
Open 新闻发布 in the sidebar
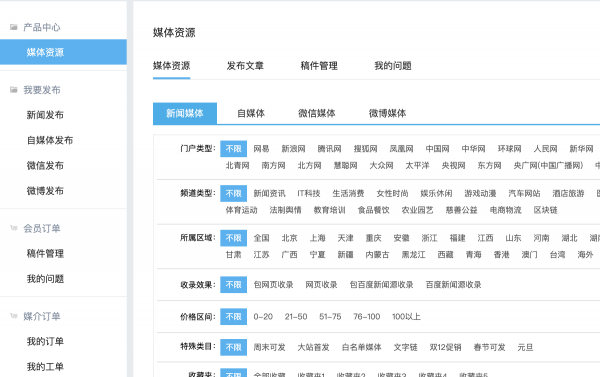45,115
